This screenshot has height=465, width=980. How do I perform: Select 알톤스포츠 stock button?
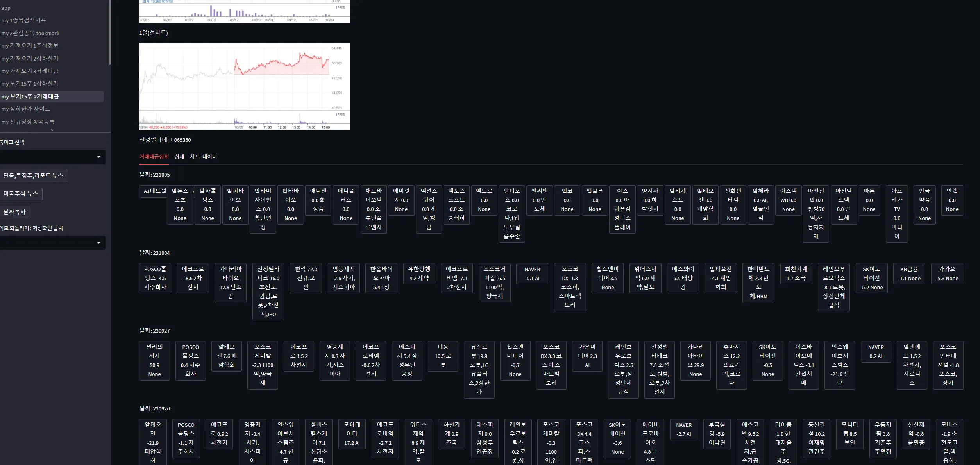click(x=180, y=205)
